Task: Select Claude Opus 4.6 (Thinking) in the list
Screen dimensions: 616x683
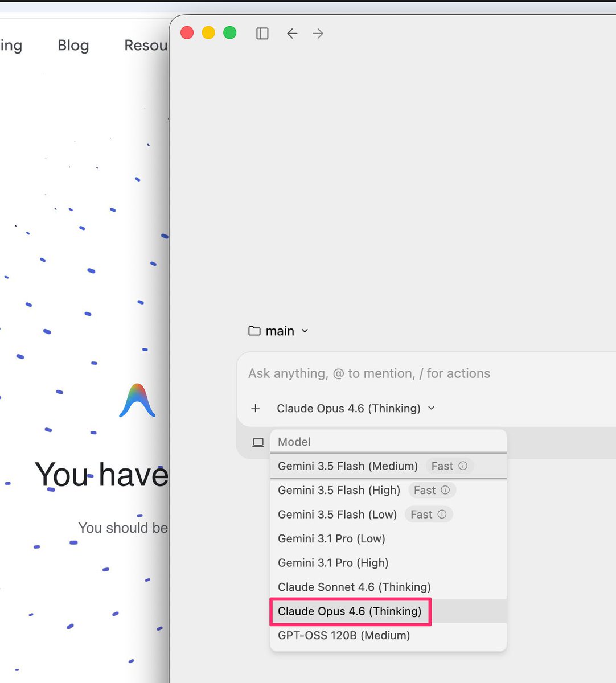Action: tap(388, 611)
